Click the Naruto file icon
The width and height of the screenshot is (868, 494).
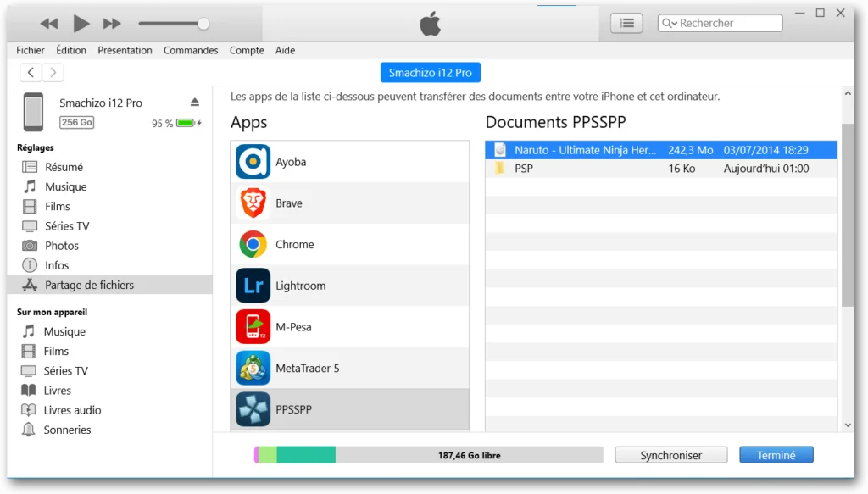tap(500, 150)
